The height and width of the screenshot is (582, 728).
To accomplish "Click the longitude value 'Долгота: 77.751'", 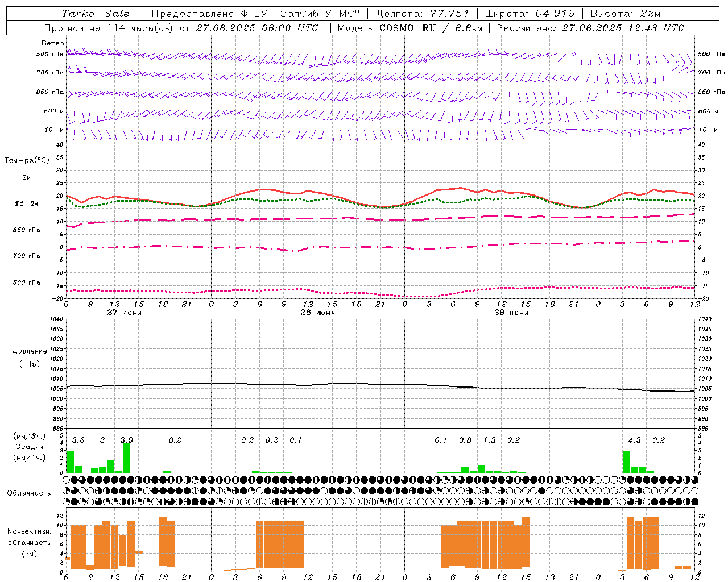I will click(423, 14).
